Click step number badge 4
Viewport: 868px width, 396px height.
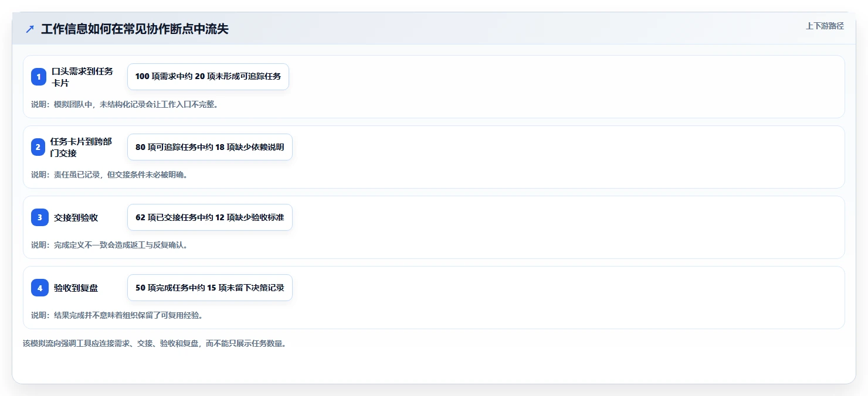point(39,288)
